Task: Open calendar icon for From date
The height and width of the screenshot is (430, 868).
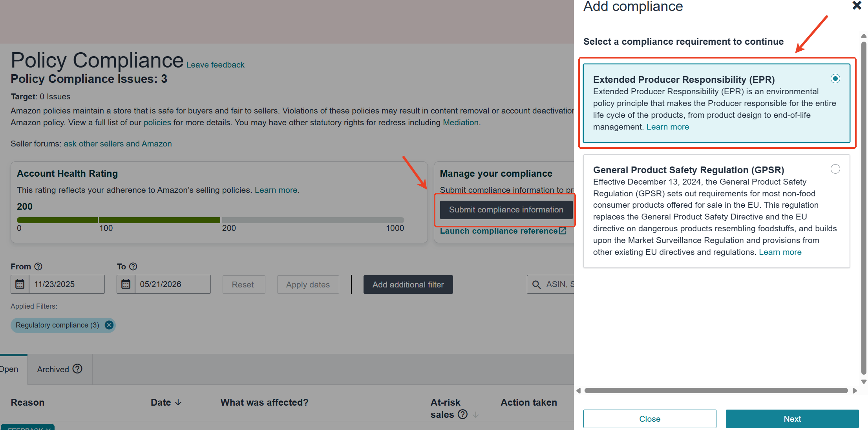Action: pyautogui.click(x=20, y=284)
